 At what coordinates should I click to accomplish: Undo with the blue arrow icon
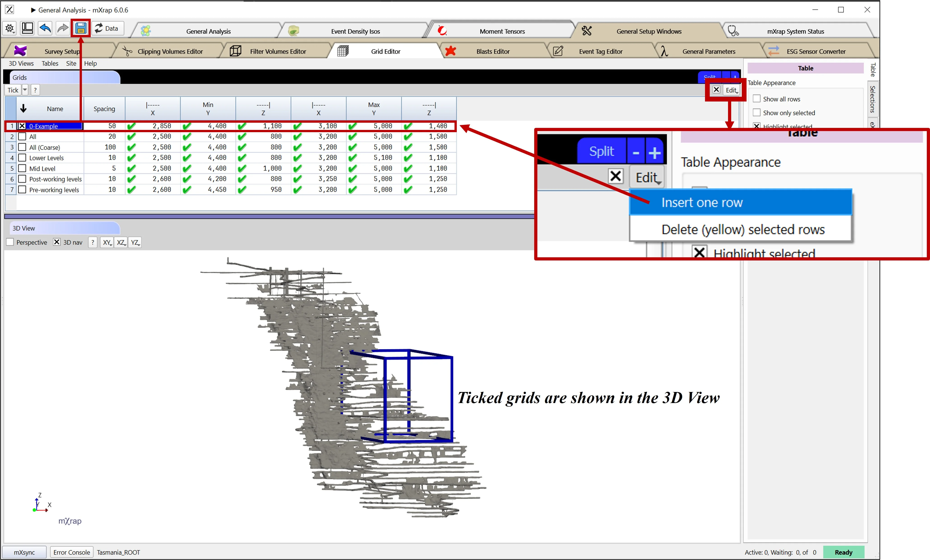point(45,28)
